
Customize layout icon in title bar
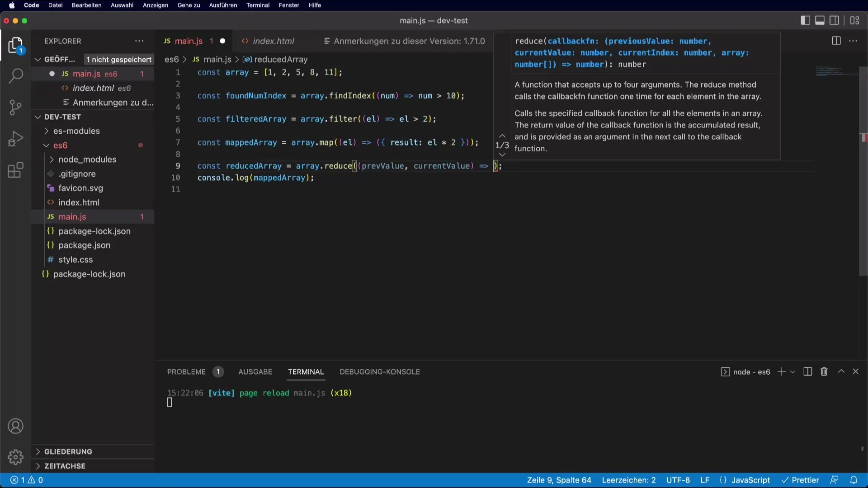[x=854, y=21]
